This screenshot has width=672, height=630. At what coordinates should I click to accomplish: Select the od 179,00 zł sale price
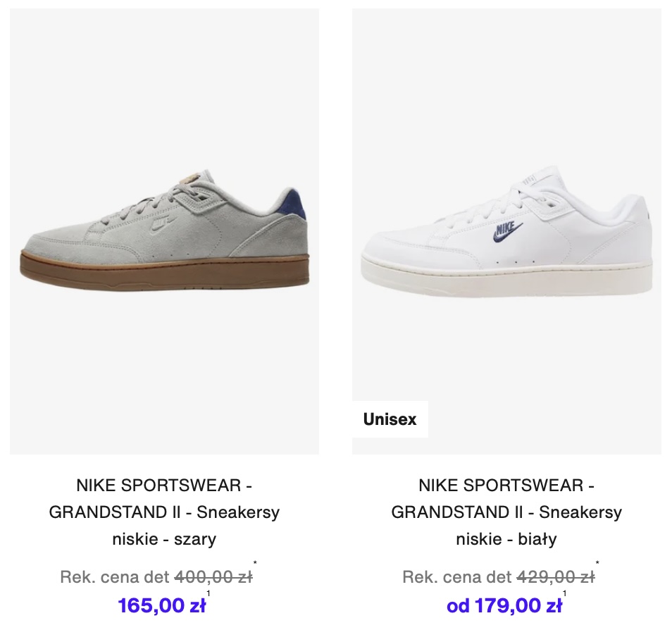tap(504, 605)
